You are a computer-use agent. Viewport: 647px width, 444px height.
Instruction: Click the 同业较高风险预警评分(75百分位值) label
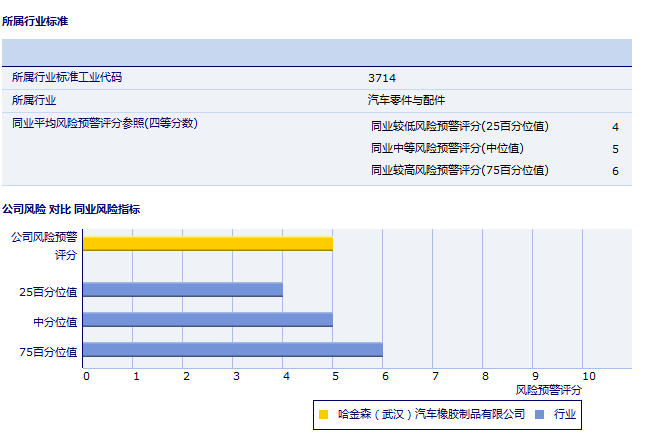[459, 170]
